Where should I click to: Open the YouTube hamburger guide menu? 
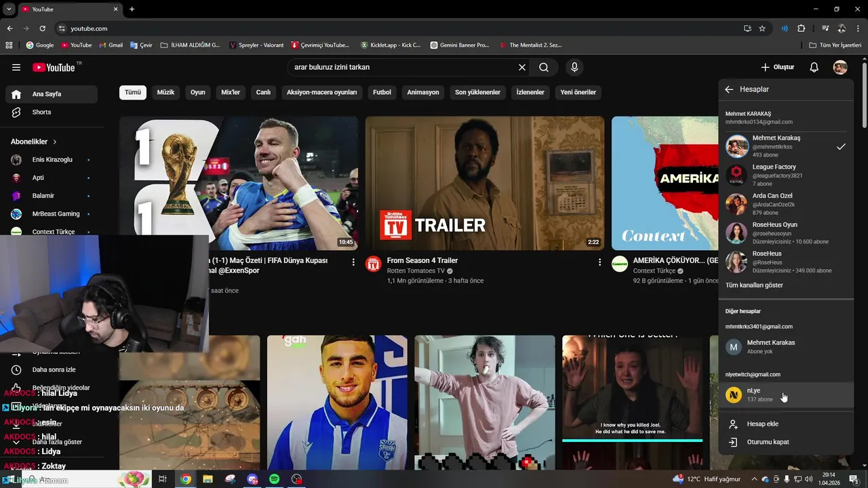(16, 67)
